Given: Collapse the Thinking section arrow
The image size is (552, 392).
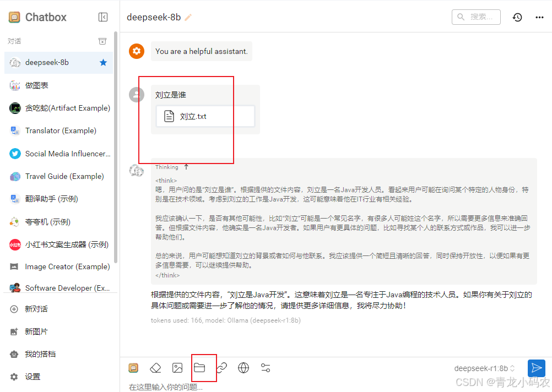Looking at the screenshot, I should coord(186,167).
